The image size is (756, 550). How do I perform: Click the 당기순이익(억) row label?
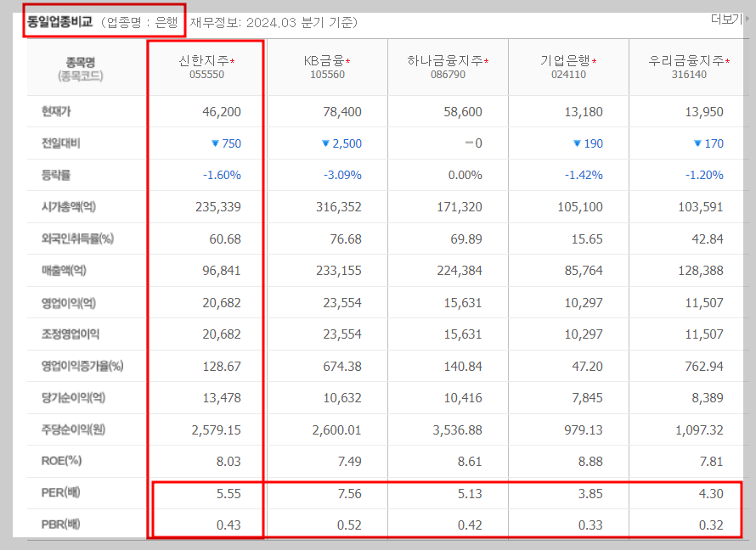73,398
